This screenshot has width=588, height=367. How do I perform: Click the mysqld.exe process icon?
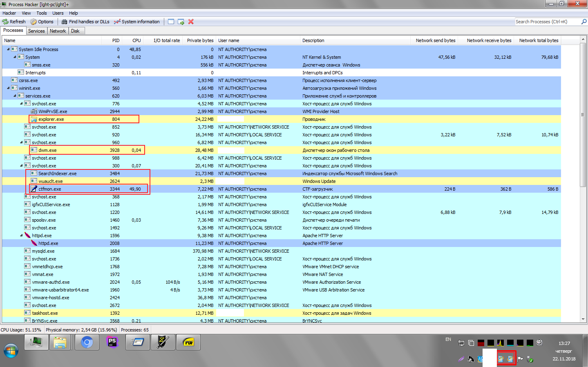(x=27, y=251)
